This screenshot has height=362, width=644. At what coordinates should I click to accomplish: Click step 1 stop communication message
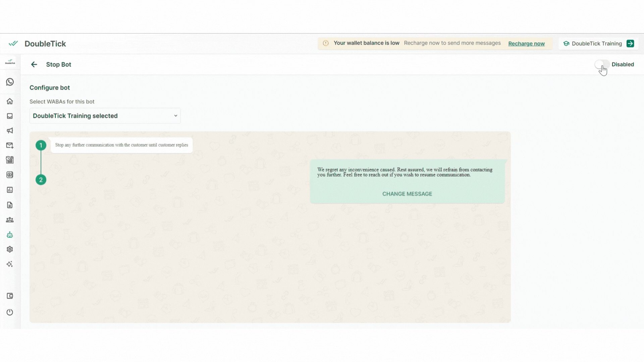pyautogui.click(x=121, y=145)
